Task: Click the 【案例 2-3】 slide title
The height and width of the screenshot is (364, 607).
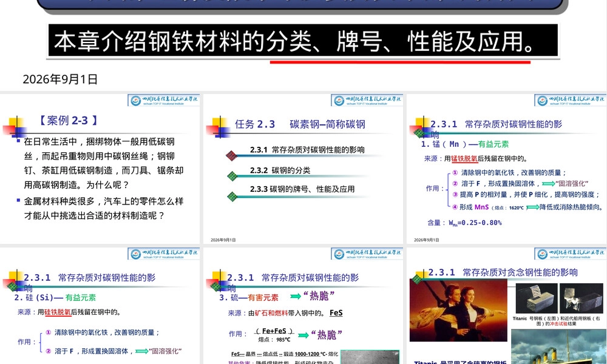Action: pyautogui.click(x=68, y=120)
